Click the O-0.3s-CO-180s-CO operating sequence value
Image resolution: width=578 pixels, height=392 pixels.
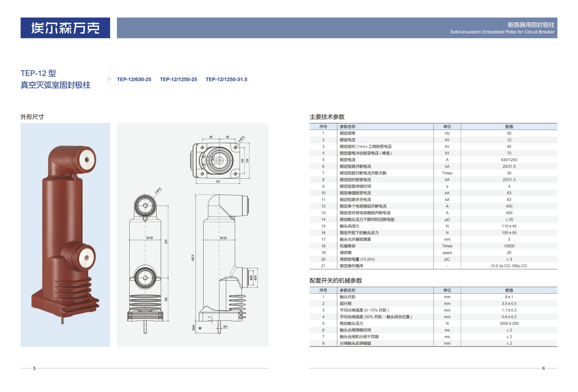tap(509, 266)
